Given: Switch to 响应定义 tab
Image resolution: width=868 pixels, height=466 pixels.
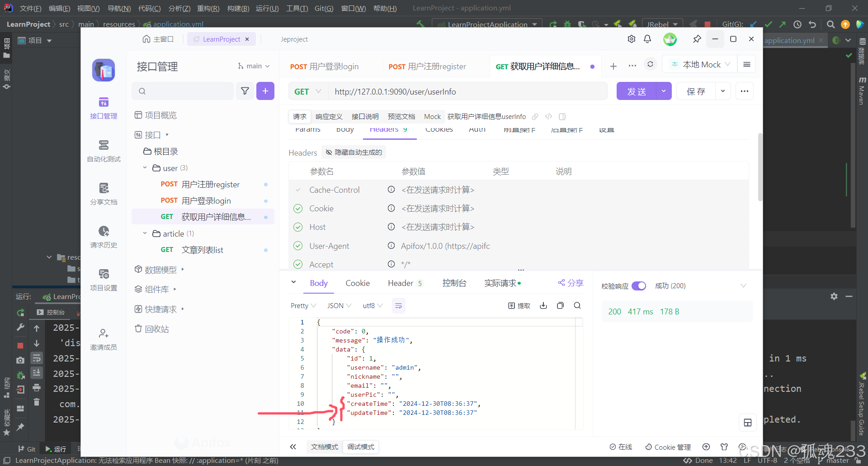Looking at the screenshot, I should click(329, 116).
